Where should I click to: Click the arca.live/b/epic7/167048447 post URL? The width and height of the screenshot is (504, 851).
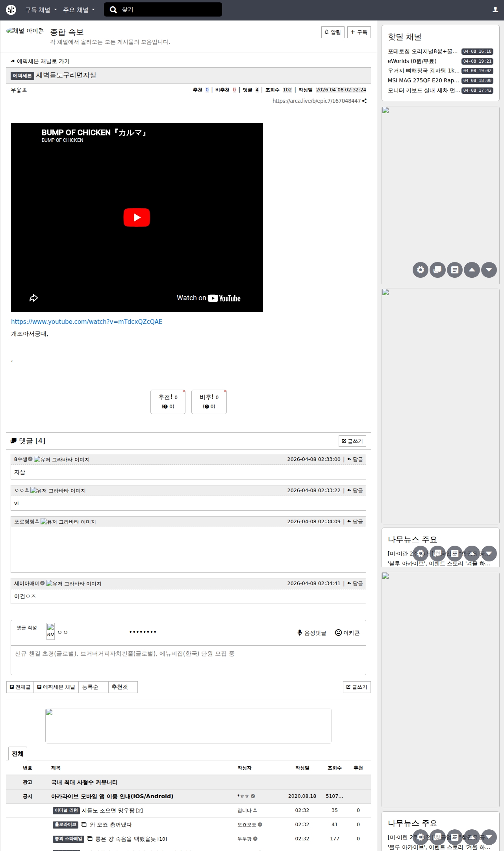click(317, 101)
